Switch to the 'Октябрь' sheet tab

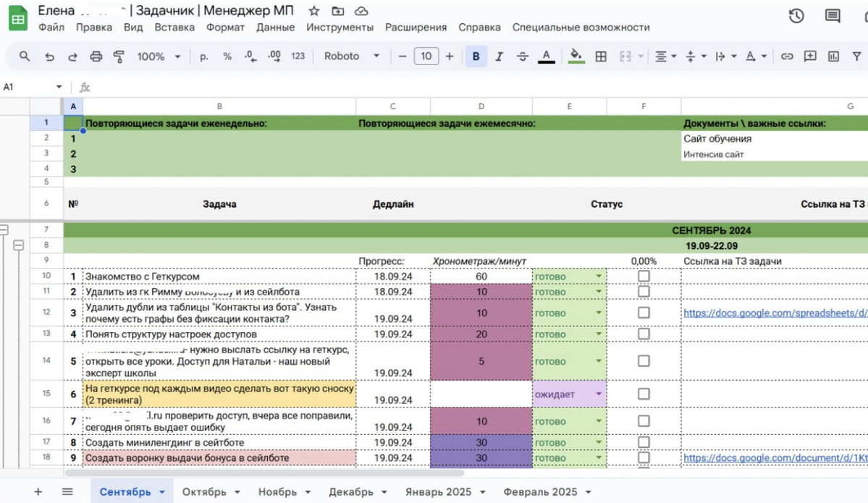(x=211, y=492)
